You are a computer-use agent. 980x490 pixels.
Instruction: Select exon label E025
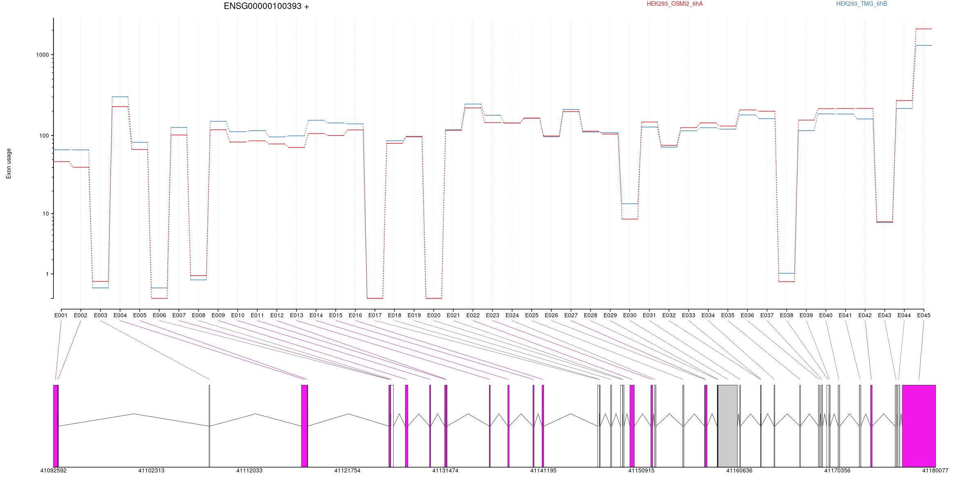(x=532, y=315)
